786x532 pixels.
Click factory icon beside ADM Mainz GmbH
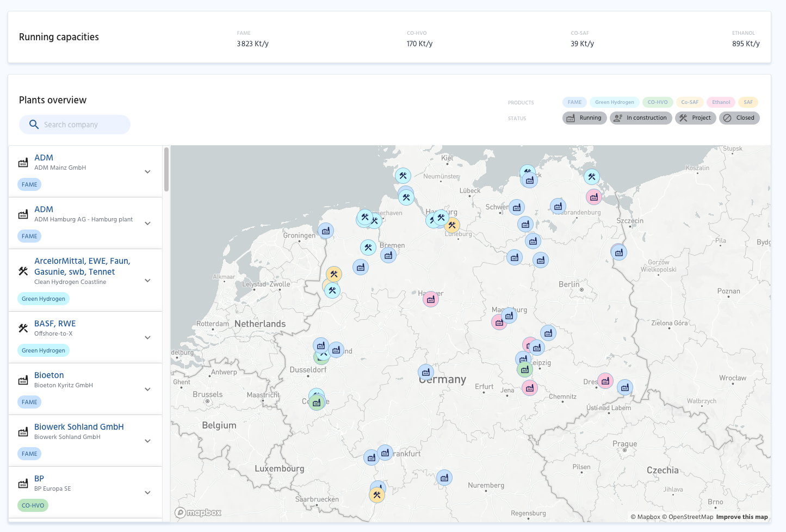[23, 163]
